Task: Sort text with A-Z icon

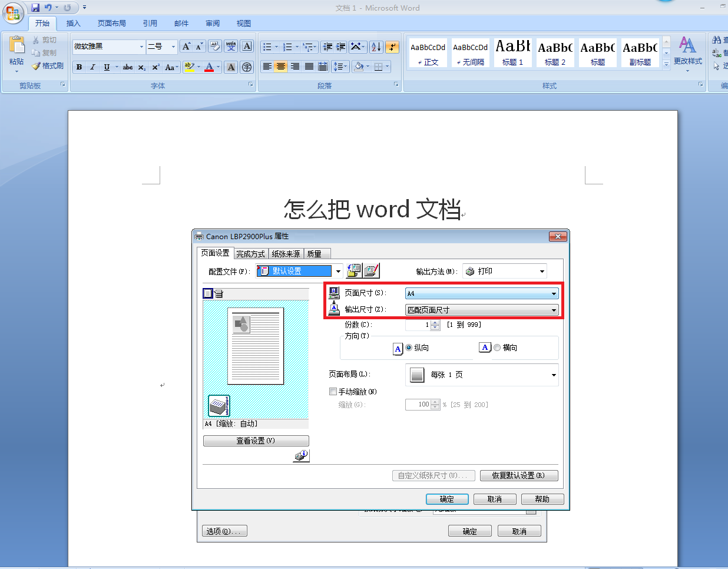Action: (x=376, y=47)
